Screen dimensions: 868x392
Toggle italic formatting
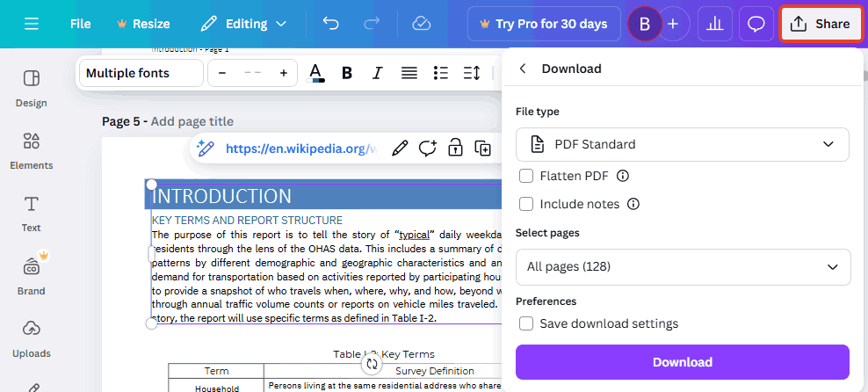tap(378, 73)
